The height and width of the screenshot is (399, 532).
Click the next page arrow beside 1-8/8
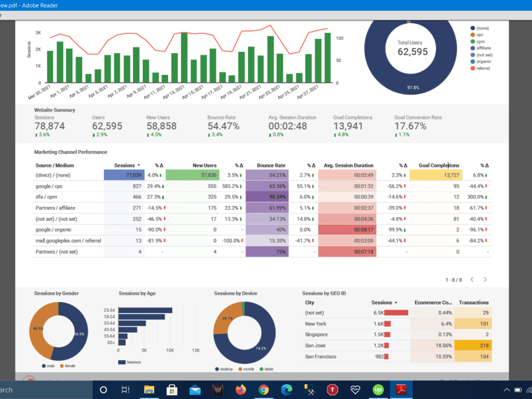click(485, 279)
